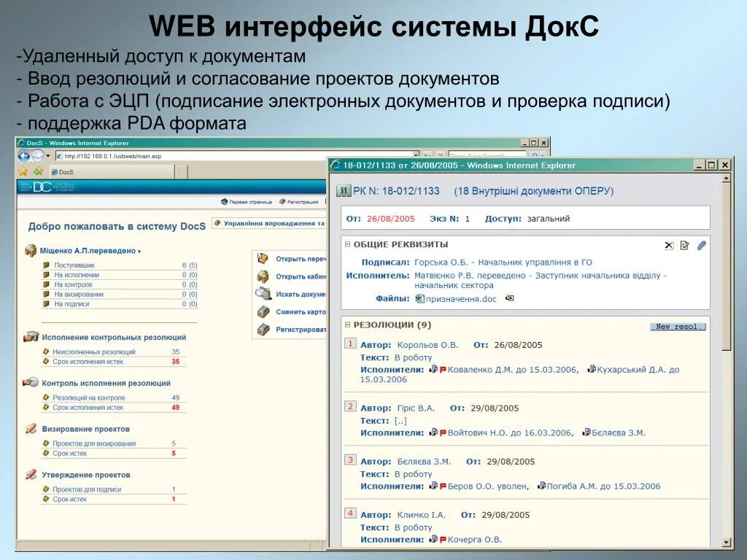Open Первая страница link in DocS toolbar
Image resolution: width=747 pixels, height=560 pixels.
247,202
